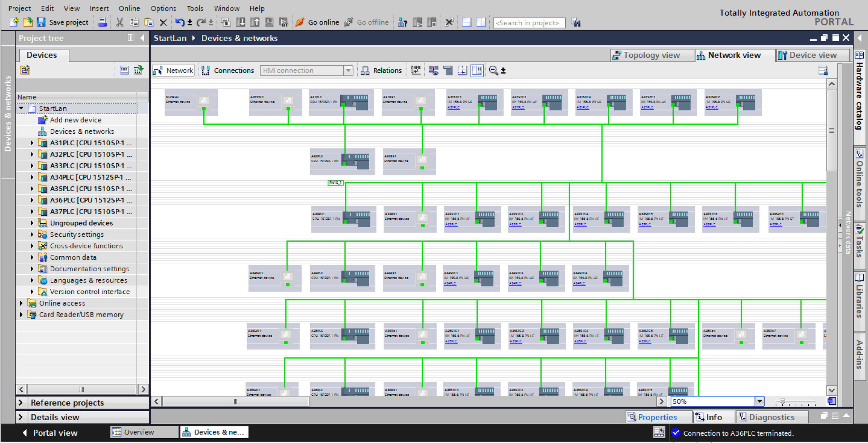This screenshot has width=868, height=443.
Task: Click the Search in project field
Action: 529,23
